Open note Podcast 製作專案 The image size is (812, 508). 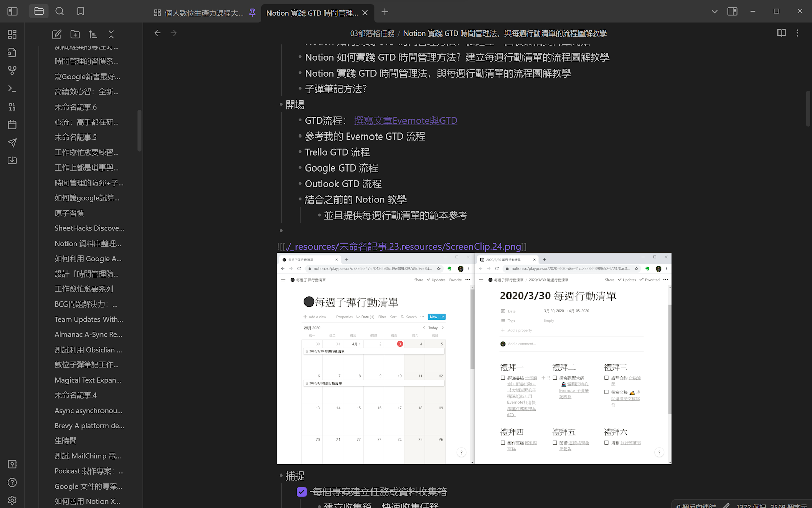90,471
